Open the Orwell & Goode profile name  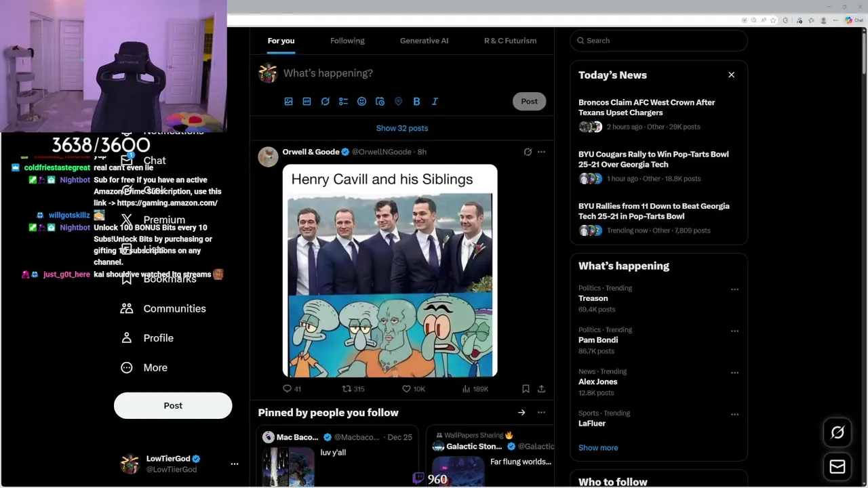(x=311, y=152)
